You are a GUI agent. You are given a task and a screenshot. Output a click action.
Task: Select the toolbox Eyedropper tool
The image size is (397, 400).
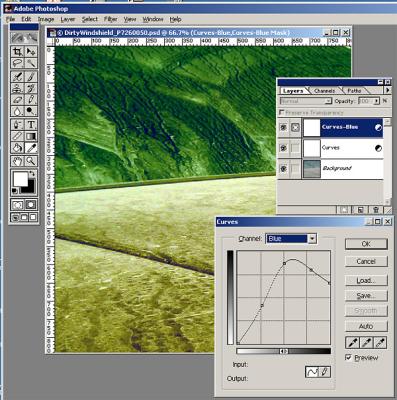[x=31, y=147]
